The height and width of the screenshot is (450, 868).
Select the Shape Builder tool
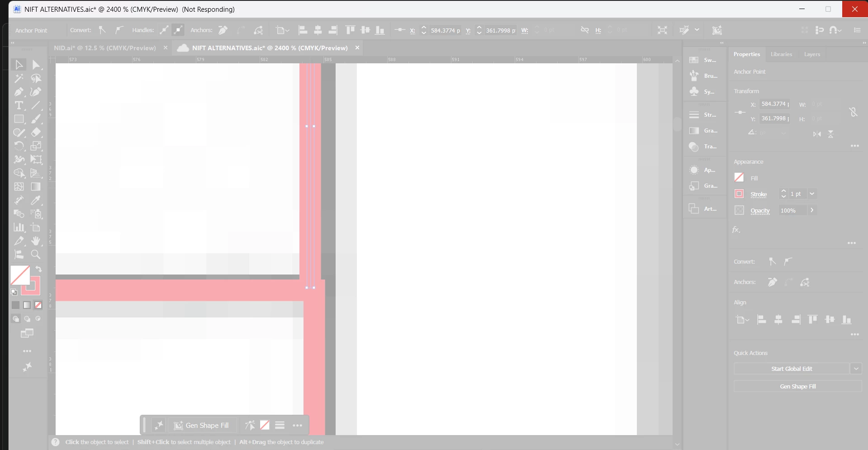(x=19, y=173)
